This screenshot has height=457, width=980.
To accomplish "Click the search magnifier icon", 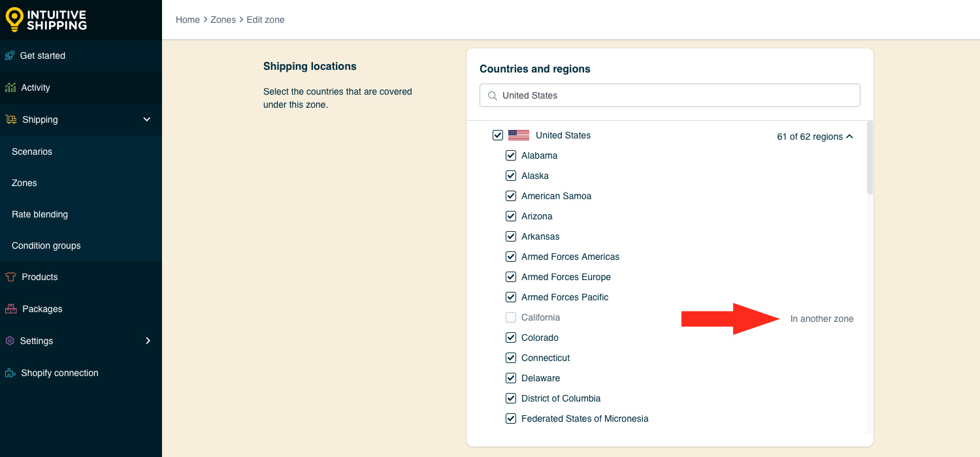I will tap(493, 95).
